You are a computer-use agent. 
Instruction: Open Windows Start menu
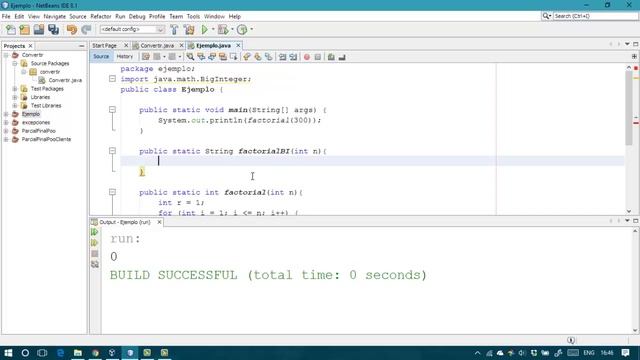8,353
